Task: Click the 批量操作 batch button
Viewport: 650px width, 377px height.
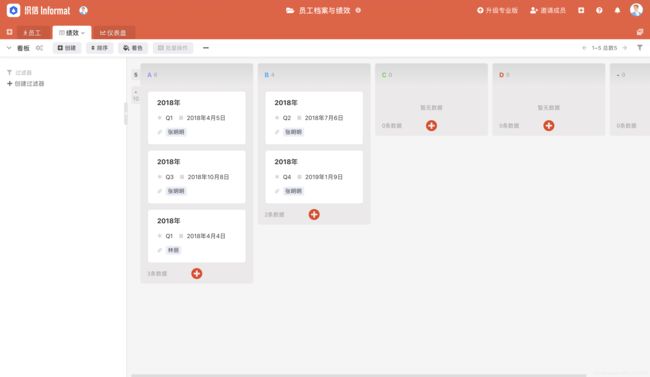Action: 173,48
